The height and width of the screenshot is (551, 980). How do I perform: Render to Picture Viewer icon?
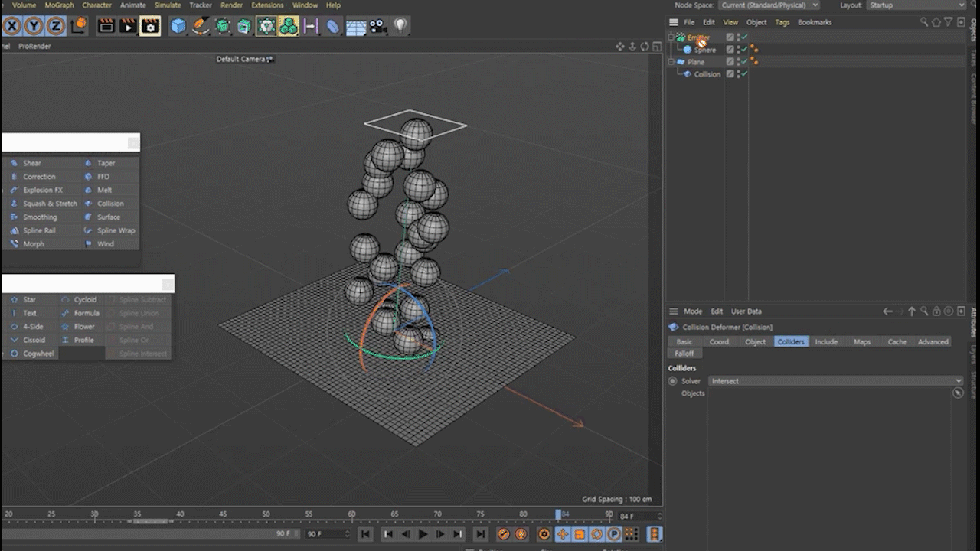click(x=128, y=27)
